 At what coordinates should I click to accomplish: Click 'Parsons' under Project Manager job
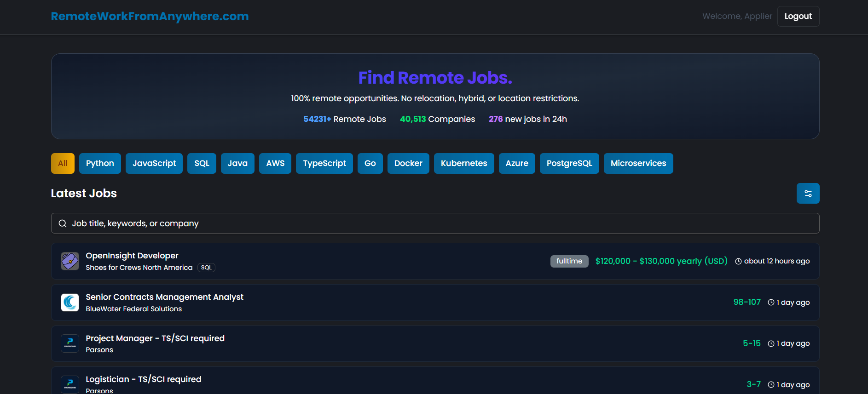[99, 350]
